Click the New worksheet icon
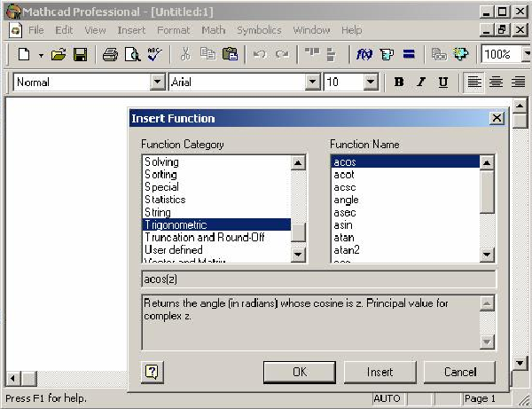Image resolution: width=532 pixels, height=409 pixels. click(24, 54)
